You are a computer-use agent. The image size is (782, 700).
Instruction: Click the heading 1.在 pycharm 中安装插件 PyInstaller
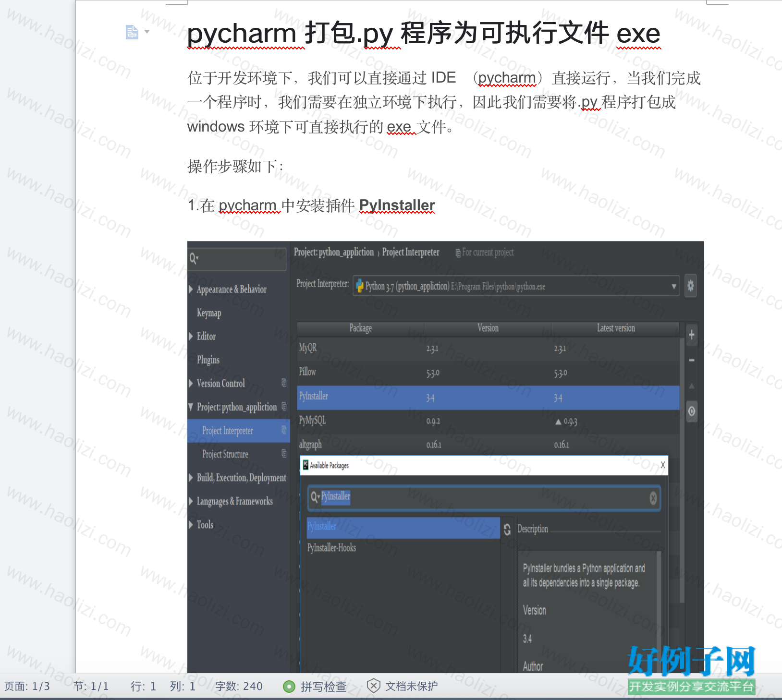311,206
